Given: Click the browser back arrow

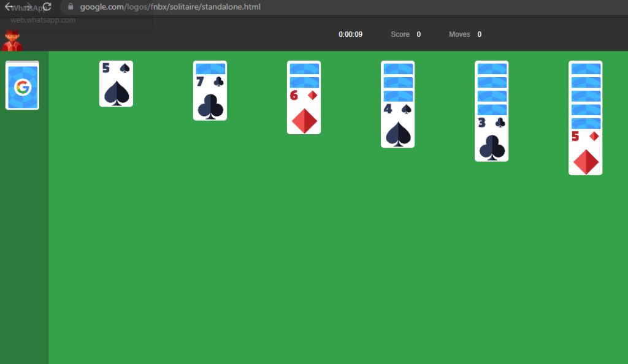Looking at the screenshot, I should [x=9, y=6].
